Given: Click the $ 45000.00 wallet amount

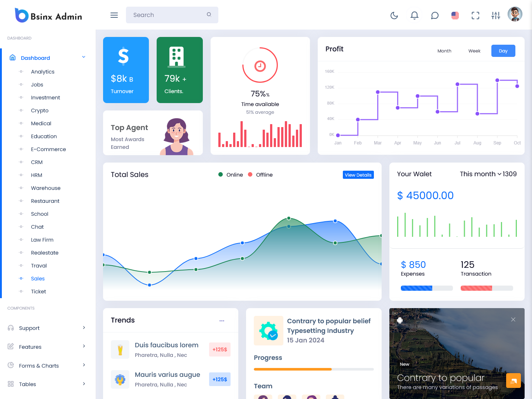Looking at the screenshot, I should [425, 195].
